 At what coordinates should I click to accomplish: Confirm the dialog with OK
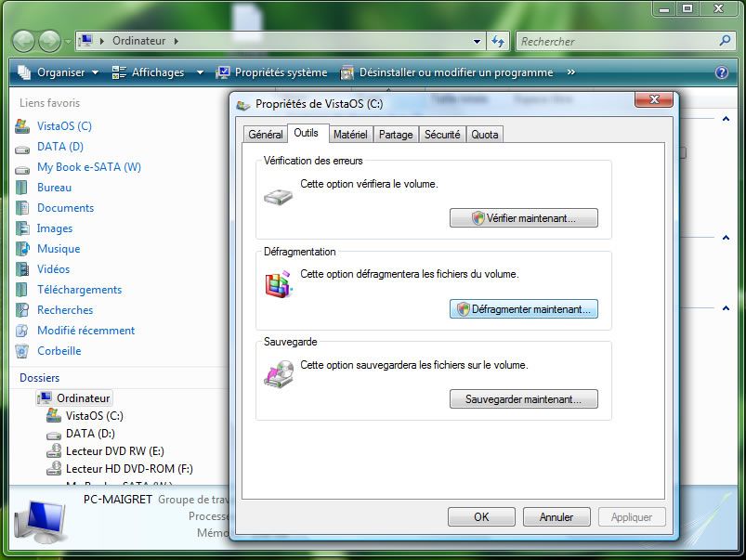coord(481,516)
